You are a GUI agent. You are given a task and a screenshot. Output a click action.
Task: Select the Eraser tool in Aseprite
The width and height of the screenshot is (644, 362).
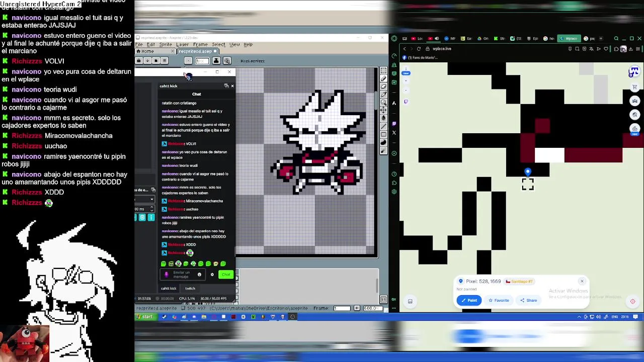tap(383, 86)
